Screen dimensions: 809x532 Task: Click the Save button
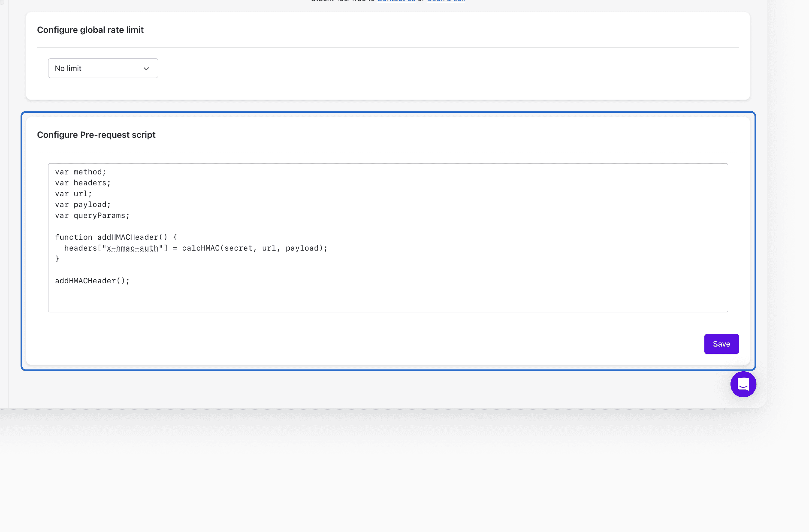[721, 344]
